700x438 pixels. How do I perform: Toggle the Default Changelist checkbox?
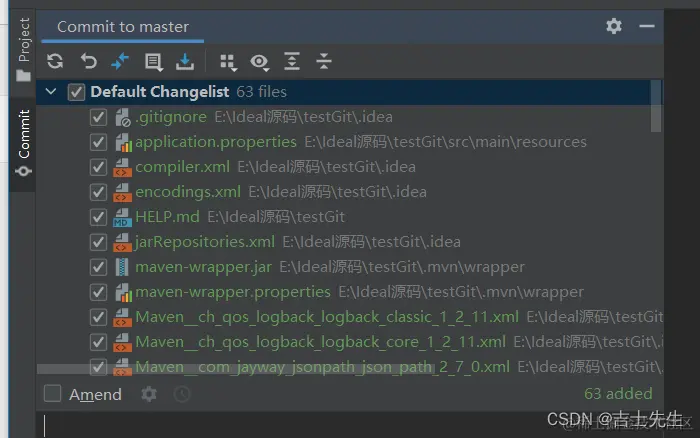76,92
